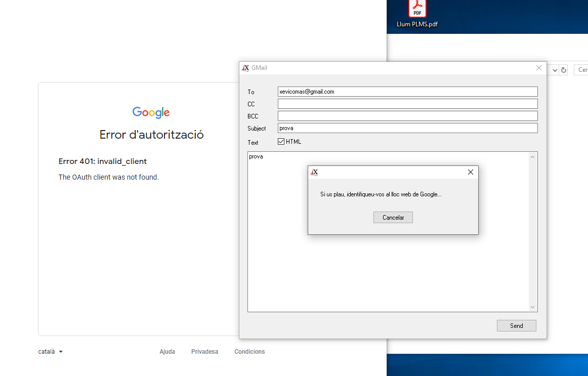Click the partially visible Cer field at right
Screen dimensions: 588x376
click(581, 70)
